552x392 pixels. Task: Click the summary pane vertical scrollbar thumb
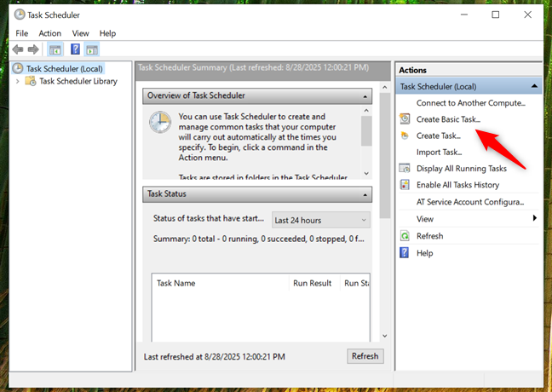[x=385, y=155]
